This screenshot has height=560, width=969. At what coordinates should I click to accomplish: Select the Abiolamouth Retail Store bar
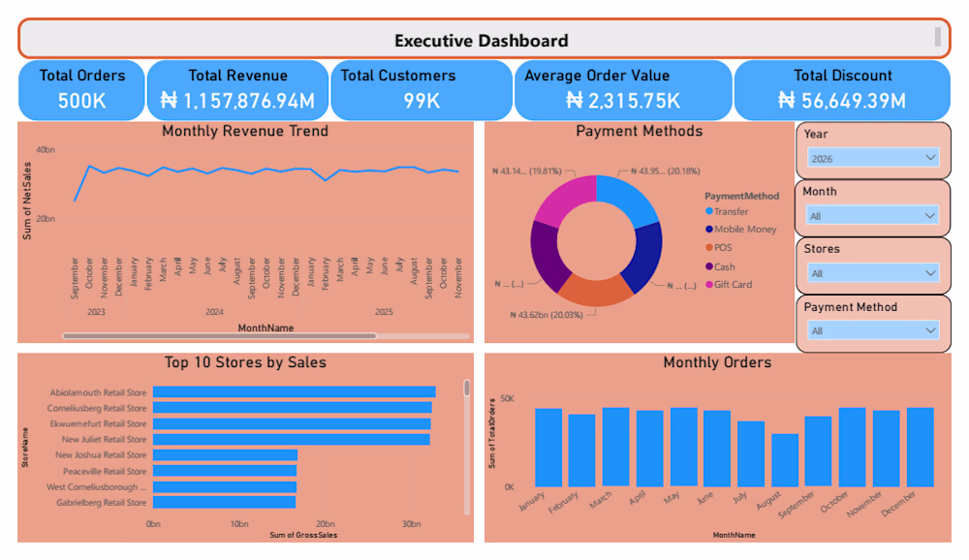click(295, 391)
